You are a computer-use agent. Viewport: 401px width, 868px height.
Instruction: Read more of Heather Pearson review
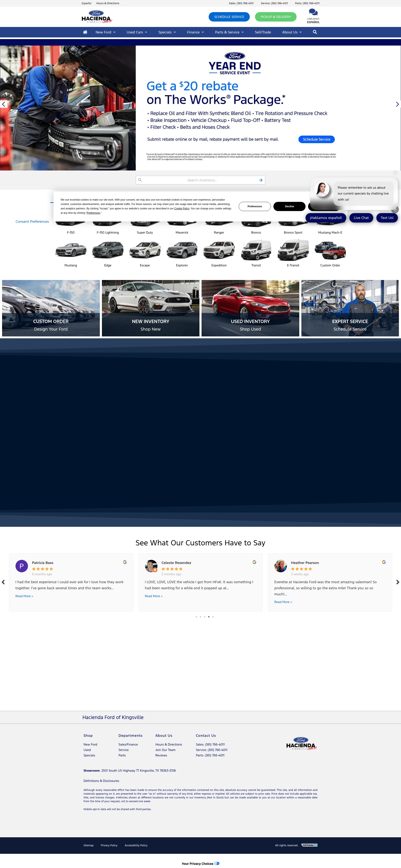(283, 602)
